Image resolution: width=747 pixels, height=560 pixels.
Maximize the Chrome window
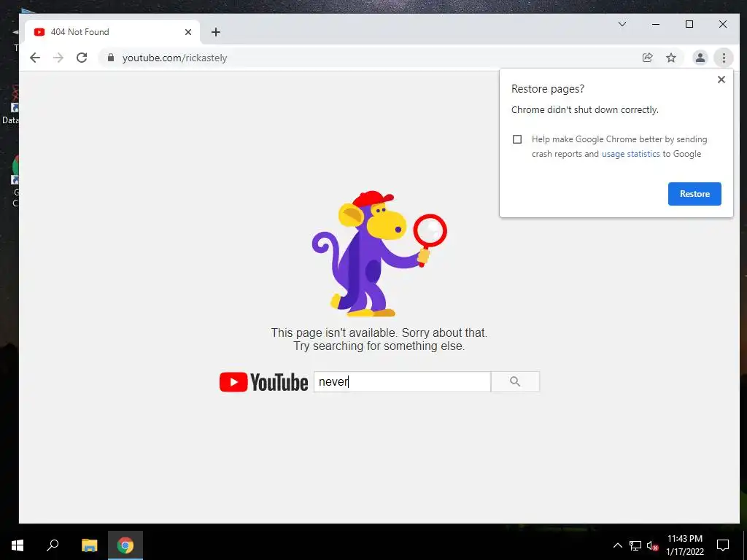click(x=689, y=24)
